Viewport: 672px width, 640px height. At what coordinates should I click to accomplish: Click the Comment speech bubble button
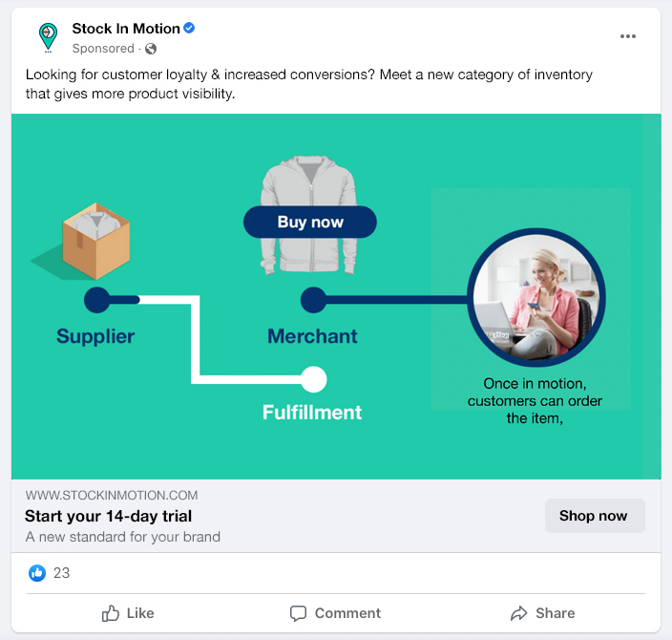pyautogui.click(x=335, y=613)
